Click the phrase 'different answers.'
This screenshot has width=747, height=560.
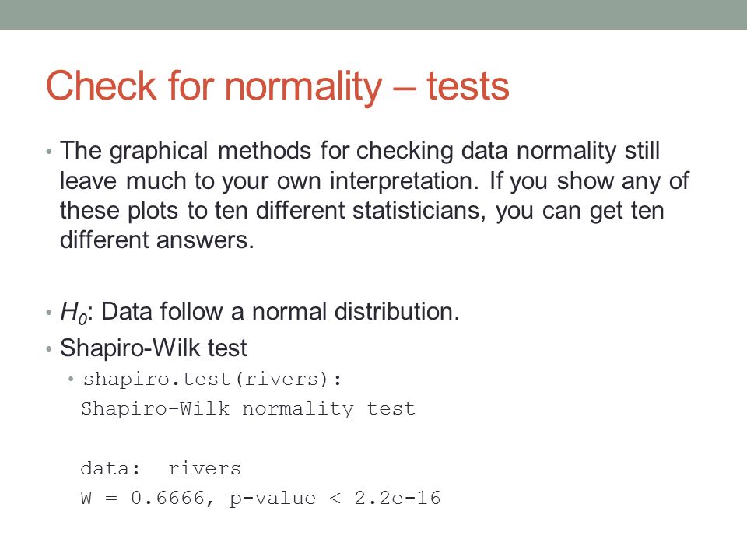point(156,240)
